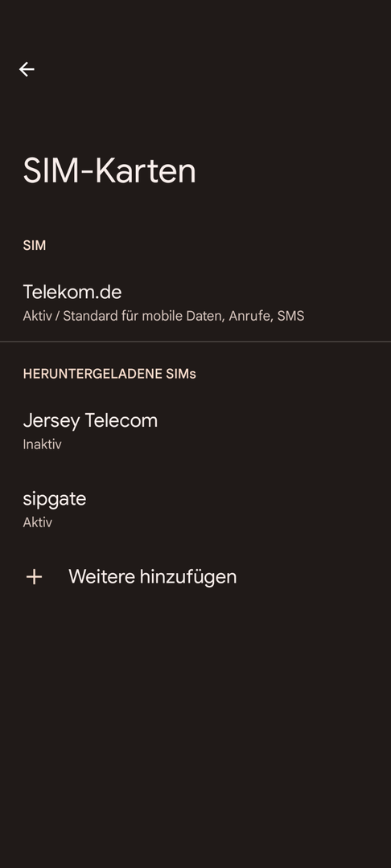Viewport: 391px width, 868px height.
Task: Click the 'SIM' section header
Action: click(35, 245)
